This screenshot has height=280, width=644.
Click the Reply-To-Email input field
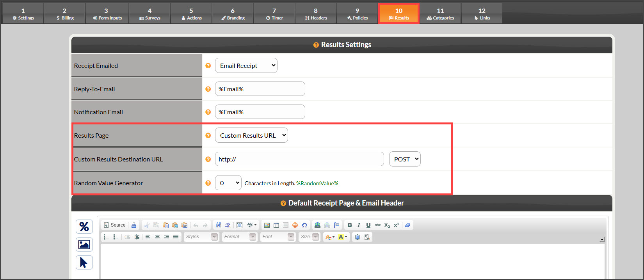tap(260, 89)
